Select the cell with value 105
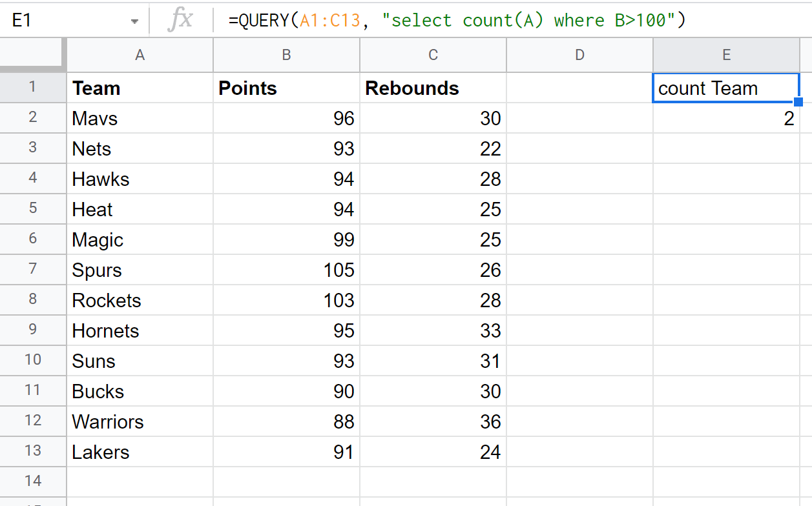The width and height of the screenshot is (812, 506). 286,270
